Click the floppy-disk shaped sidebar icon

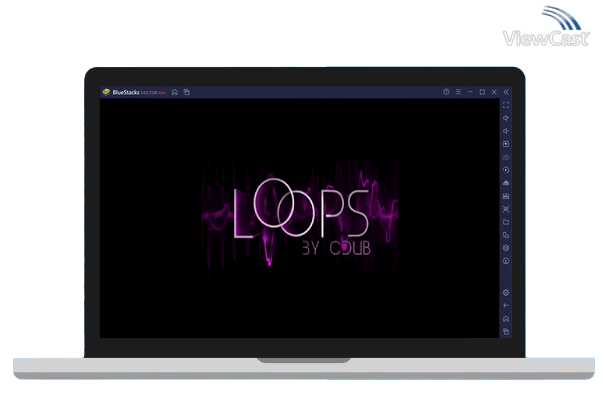coord(506,196)
